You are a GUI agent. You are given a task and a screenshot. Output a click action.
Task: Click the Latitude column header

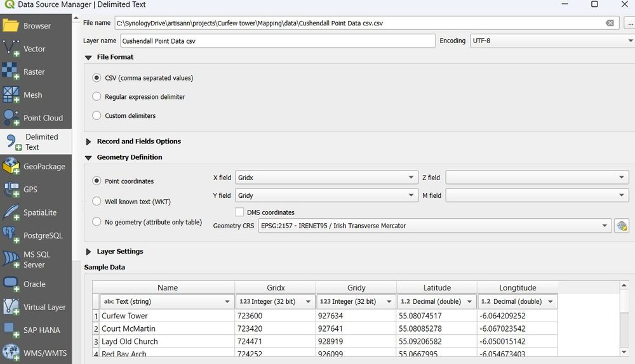(x=437, y=287)
